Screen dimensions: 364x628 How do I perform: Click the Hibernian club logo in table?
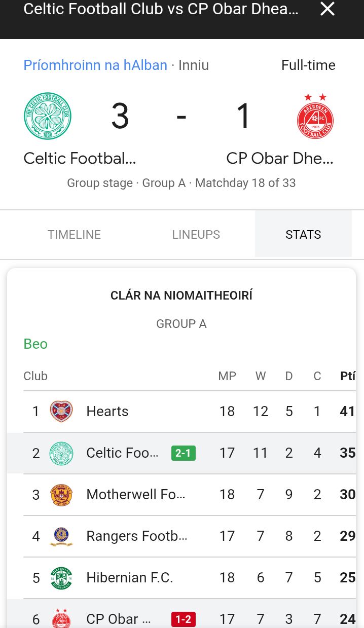(x=61, y=577)
